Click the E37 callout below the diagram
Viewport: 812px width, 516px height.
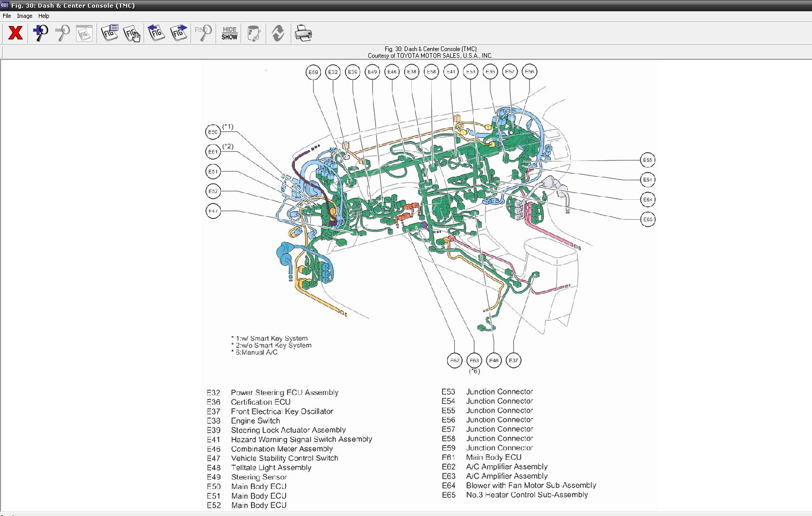tap(513, 360)
